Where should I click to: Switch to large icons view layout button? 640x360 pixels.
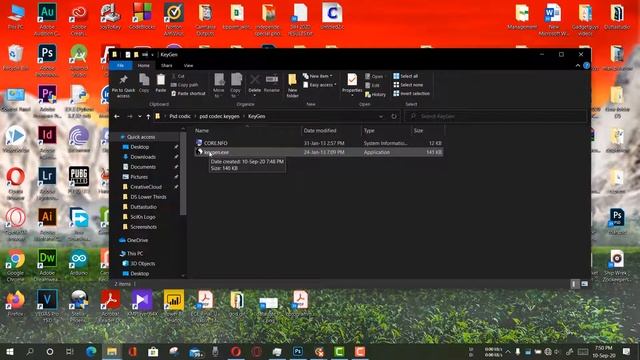584,284
